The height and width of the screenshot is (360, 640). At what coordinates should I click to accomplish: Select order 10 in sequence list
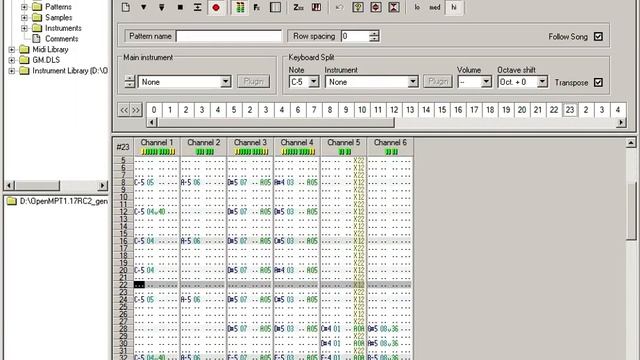pyautogui.click(x=362, y=110)
